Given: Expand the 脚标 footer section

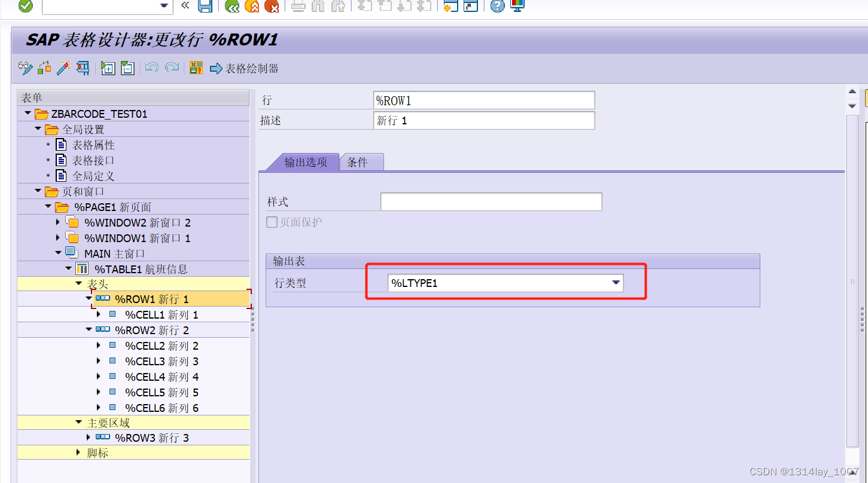Looking at the screenshot, I should pos(78,453).
